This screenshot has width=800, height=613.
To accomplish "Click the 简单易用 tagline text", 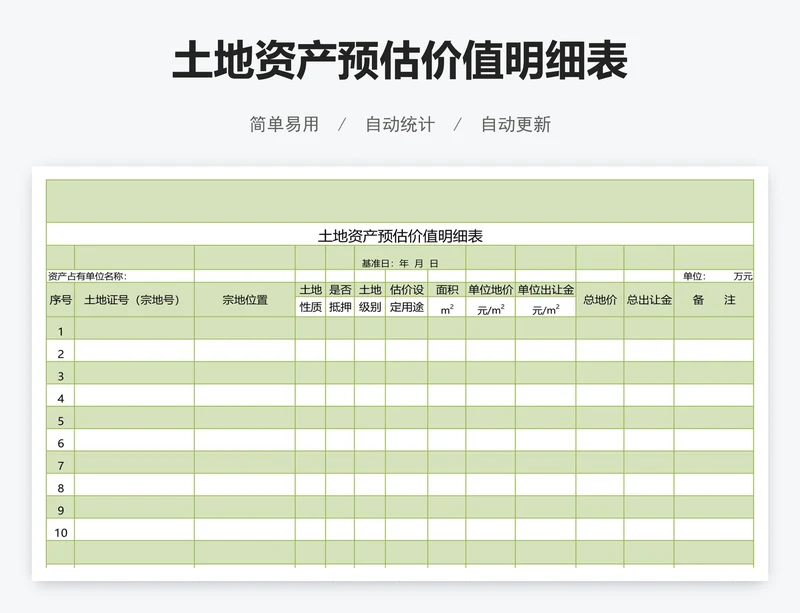I will click(x=284, y=124).
